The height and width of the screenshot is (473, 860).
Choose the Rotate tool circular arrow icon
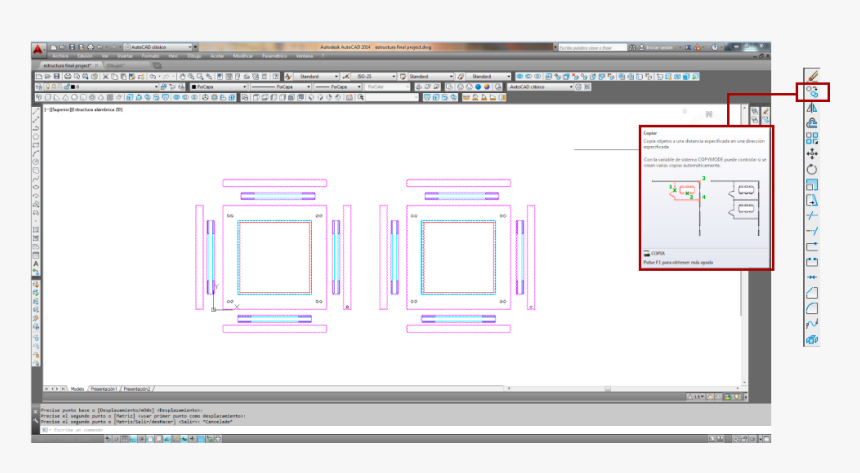click(x=812, y=169)
